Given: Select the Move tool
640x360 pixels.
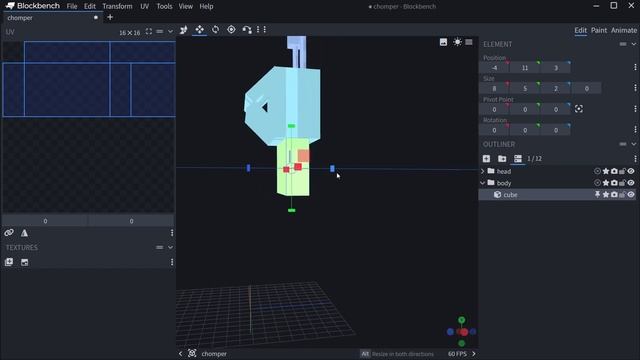Looking at the screenshot, I should pyautogui.click(x=184, y=29).
